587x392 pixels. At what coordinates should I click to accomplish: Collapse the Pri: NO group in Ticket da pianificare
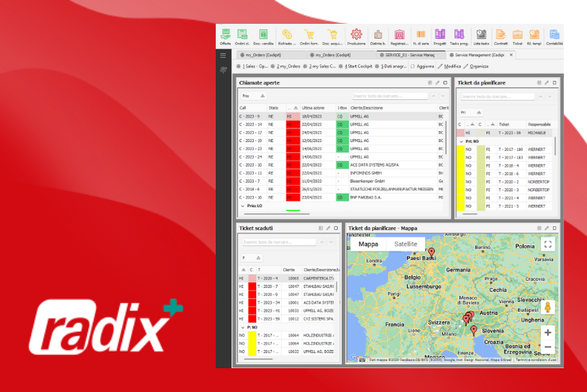coord(461,141)
